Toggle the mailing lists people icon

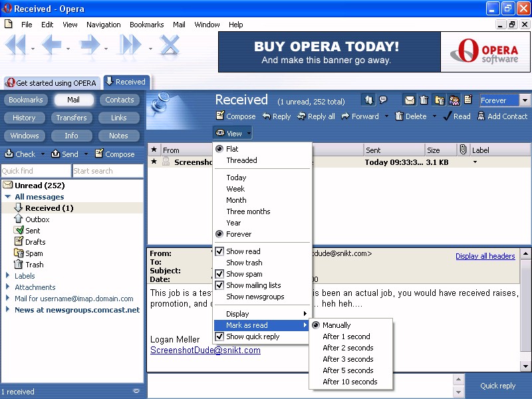[x=454, y=100]
